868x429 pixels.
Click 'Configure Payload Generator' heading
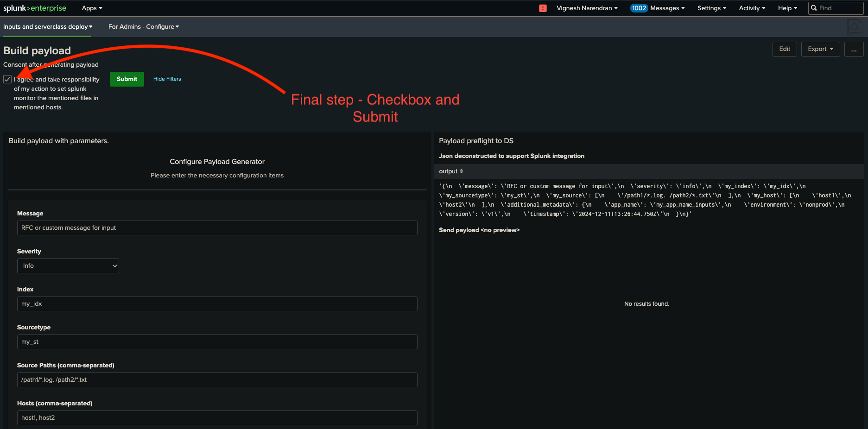coord(217,162)
